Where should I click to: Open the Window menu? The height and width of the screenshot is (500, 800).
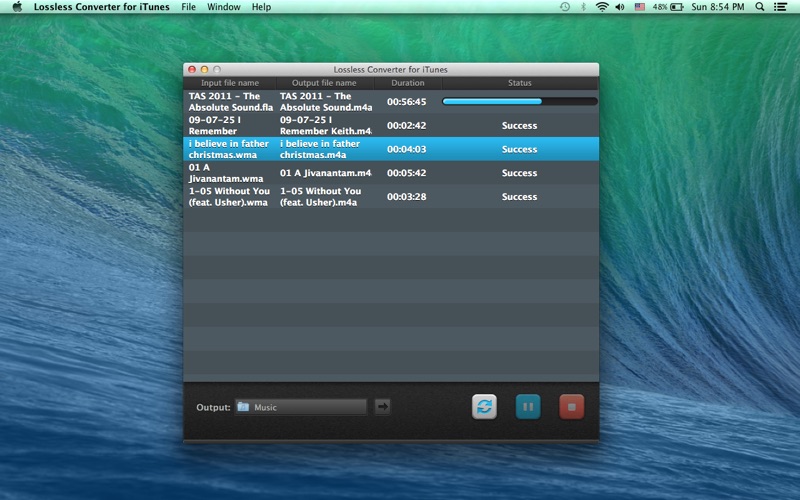pyautogui.click(x=223, y=7)
